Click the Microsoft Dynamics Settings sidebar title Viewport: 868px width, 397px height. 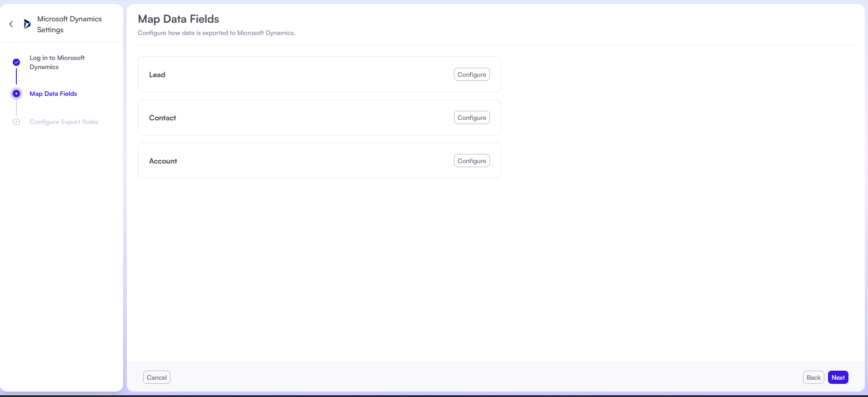pos(69,25)
